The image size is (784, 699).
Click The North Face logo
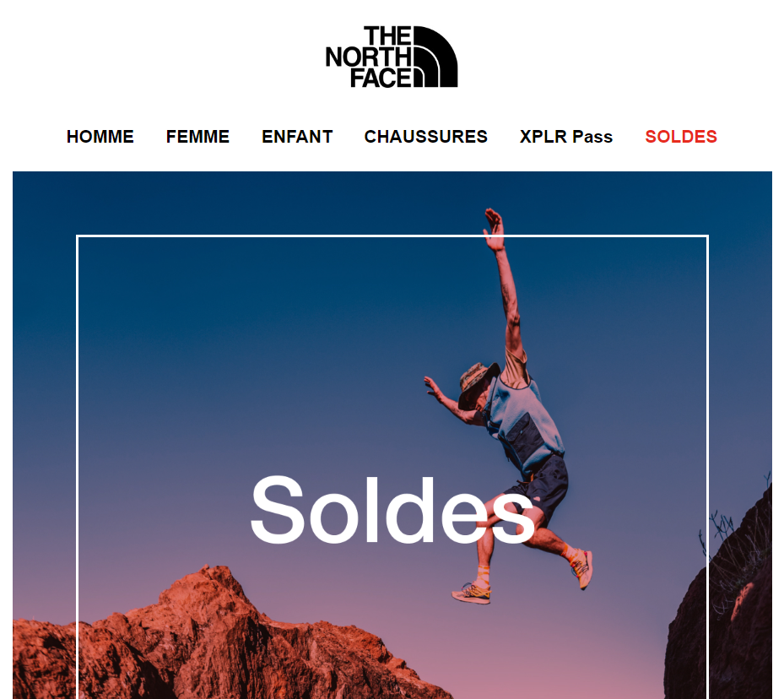coord(392,57)
